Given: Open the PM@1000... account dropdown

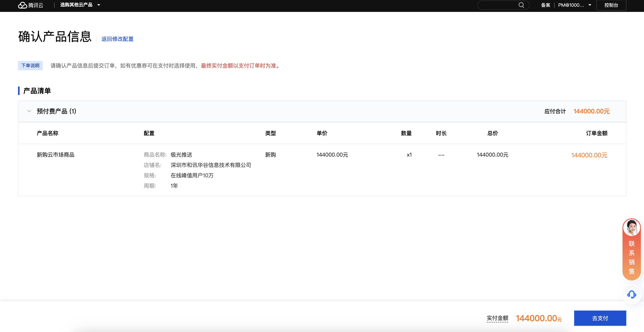Looking at the screenshot, I should (574, 5).
